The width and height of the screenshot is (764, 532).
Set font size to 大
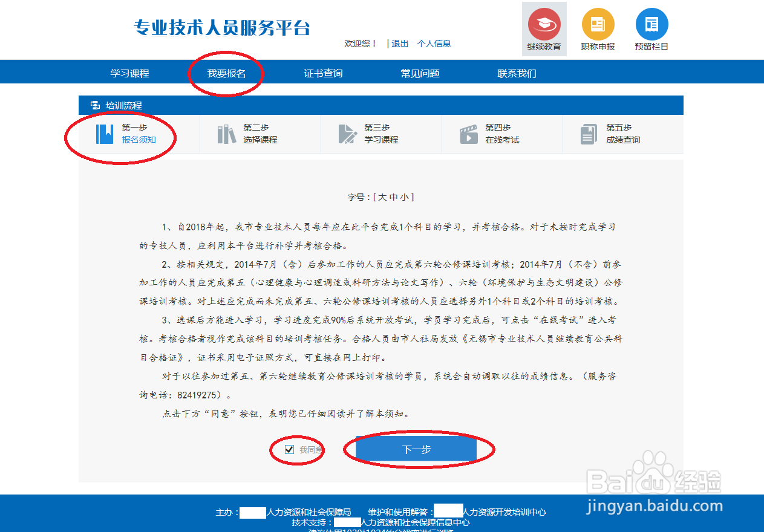click(x=383, y=197)
